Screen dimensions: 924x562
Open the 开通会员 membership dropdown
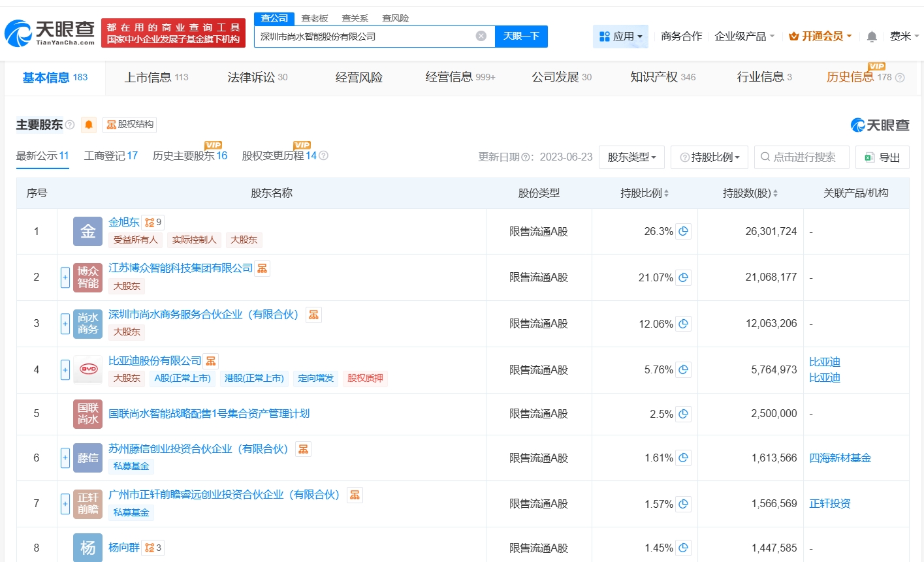click(820, 37)
